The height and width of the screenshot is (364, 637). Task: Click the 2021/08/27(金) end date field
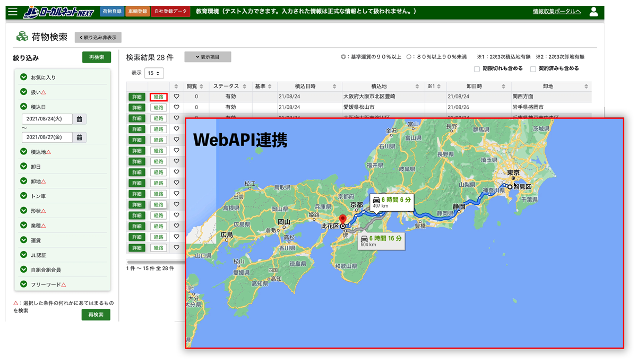[x=47, y=137]
